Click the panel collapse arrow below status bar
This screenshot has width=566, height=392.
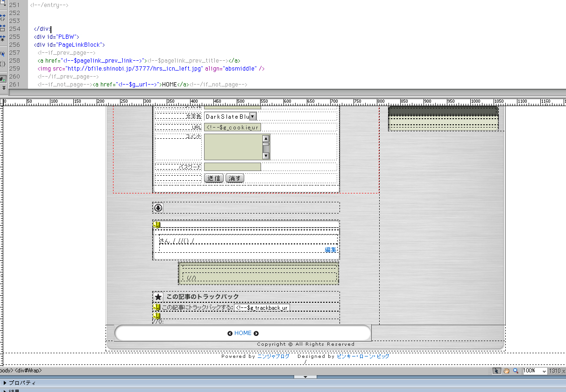coord(305,377)
